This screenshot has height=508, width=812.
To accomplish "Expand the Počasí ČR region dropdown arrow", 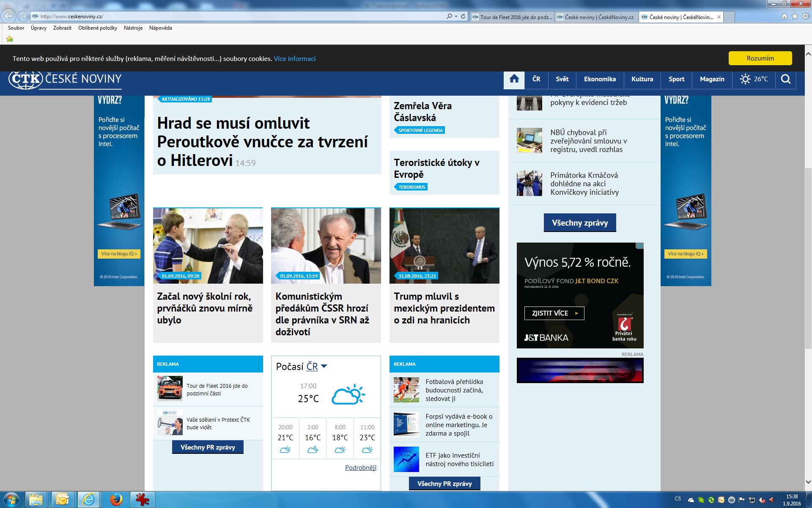I will pos(324,367).
